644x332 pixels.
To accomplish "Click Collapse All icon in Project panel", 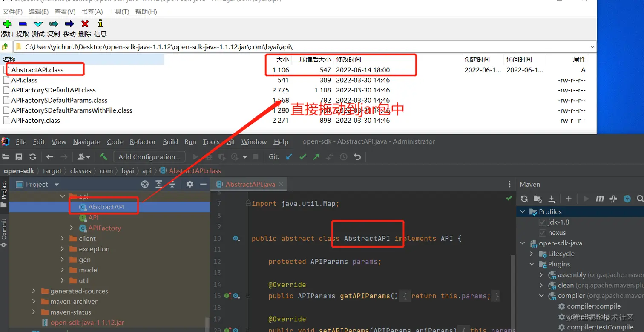I will (172, 184).
